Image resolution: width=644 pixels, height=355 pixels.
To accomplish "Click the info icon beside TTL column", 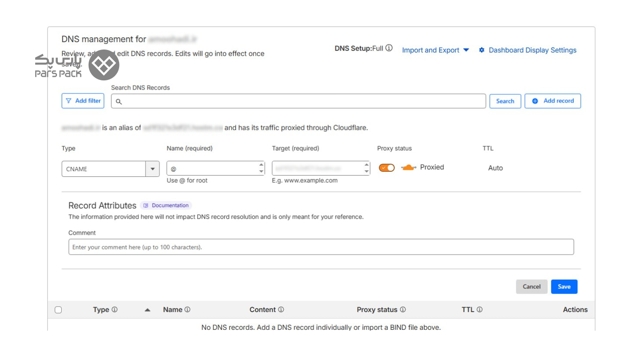I will pyautogui.click(x=480, y=310).
